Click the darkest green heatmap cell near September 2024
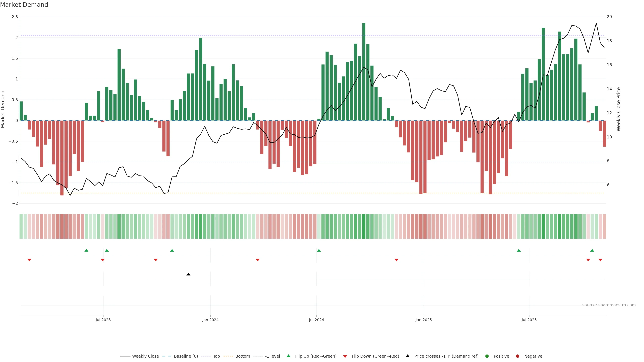Viewport: 644px width, 362px height. 364,226
